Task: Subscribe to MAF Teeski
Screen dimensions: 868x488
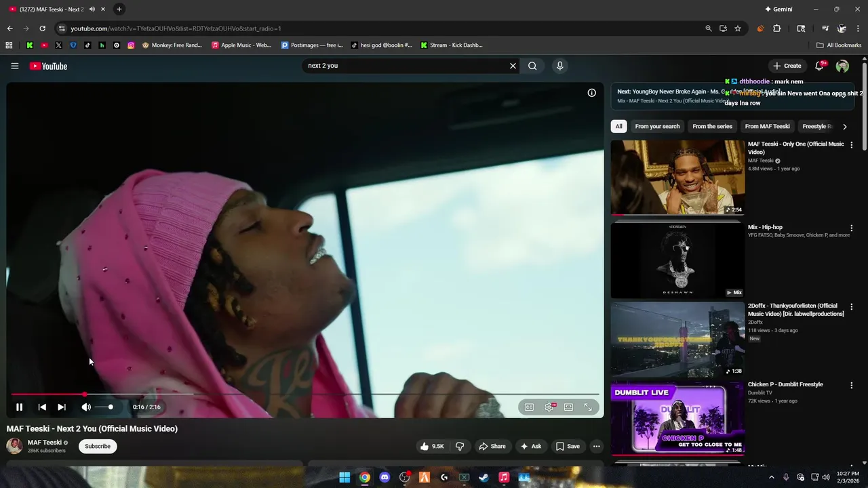Action: point(98,446)
